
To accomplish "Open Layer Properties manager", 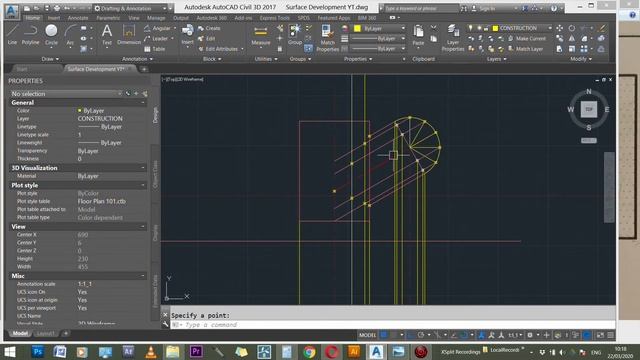I will 453,38.
